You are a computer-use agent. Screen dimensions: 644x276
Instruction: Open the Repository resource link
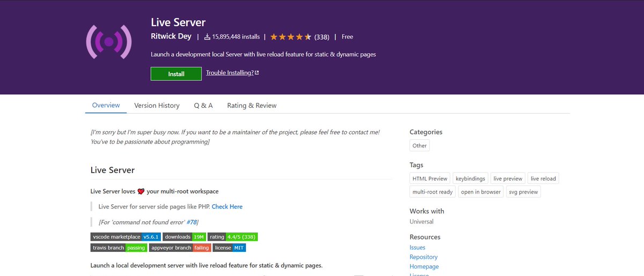click(423, 257)
